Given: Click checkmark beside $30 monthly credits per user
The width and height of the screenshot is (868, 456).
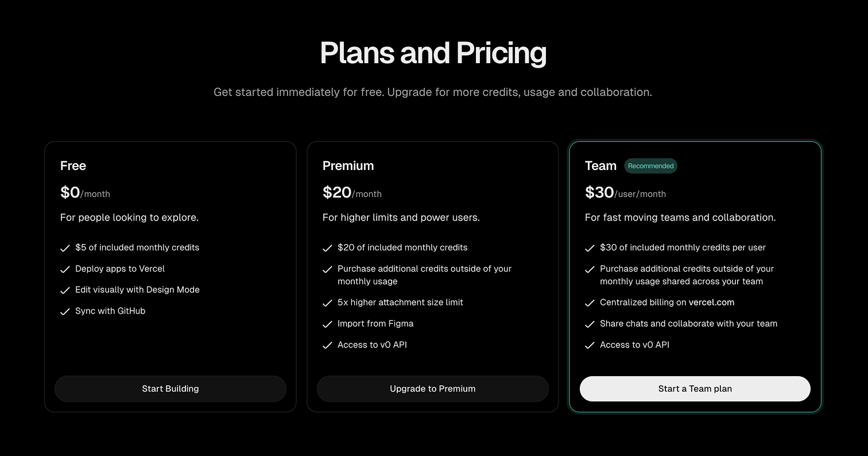Looking at the screenshot, I should tap(590, 248).
